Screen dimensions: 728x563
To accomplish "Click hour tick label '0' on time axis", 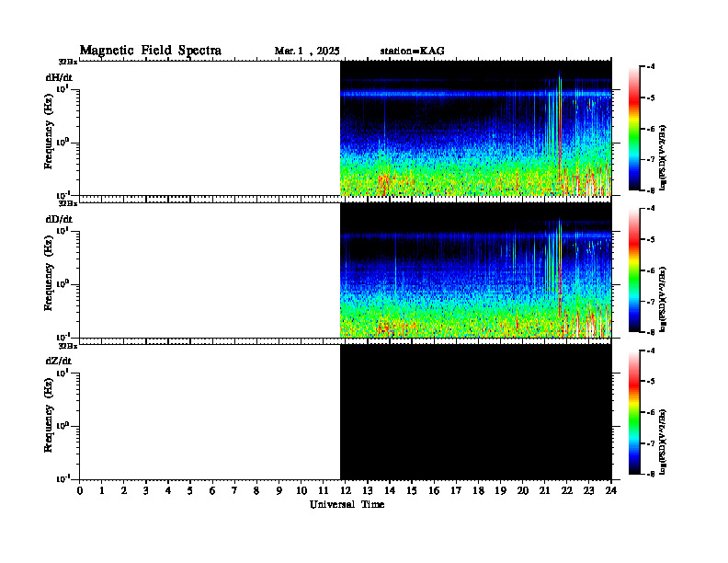I will click(x=80, y=490).
